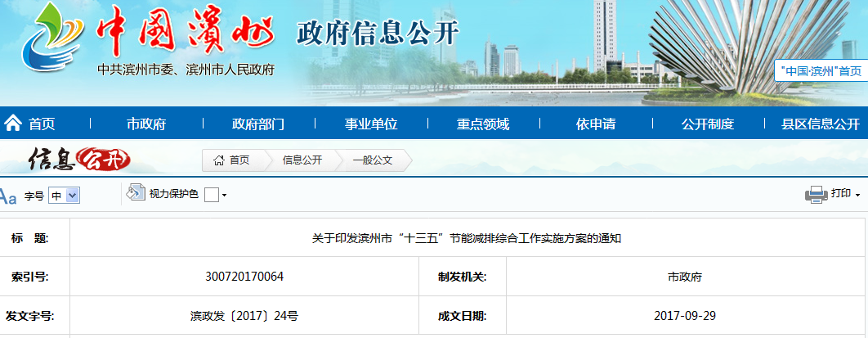Image resolution: width=868 pixels, height=338 pixels.
Task: Click the white eye protection color swatch
Action: pyautogui.click(x=211, y=195)
